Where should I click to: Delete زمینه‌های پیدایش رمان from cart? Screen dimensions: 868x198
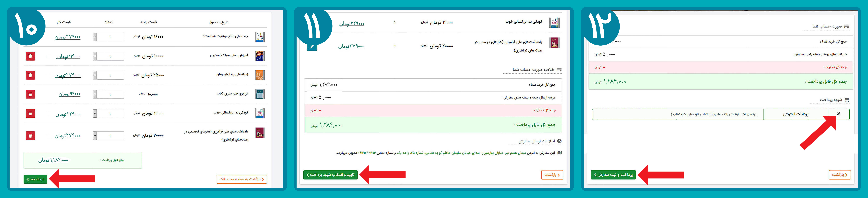coord(30,75)
